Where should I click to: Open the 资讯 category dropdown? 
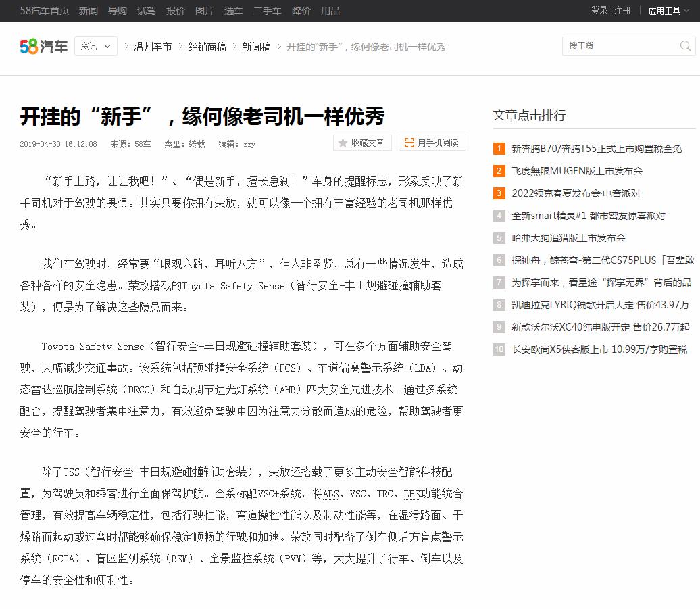96,47
